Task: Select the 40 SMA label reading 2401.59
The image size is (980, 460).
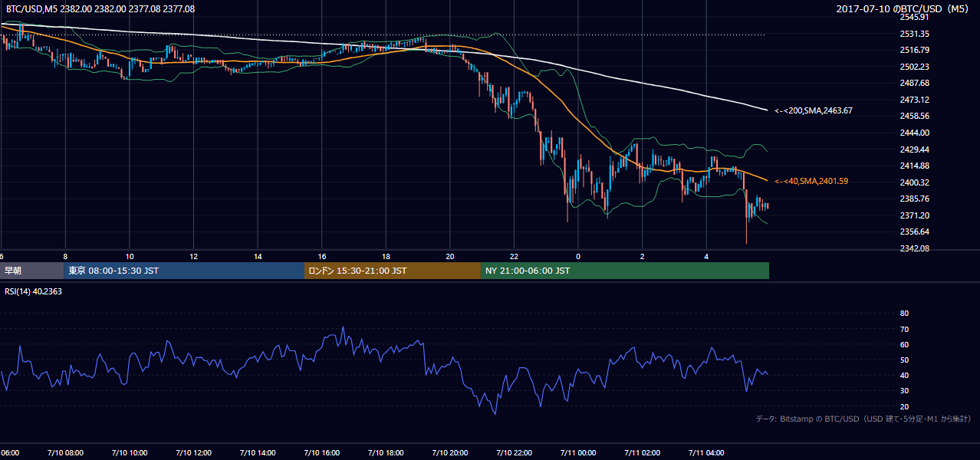Action: [x=811, y=181]
